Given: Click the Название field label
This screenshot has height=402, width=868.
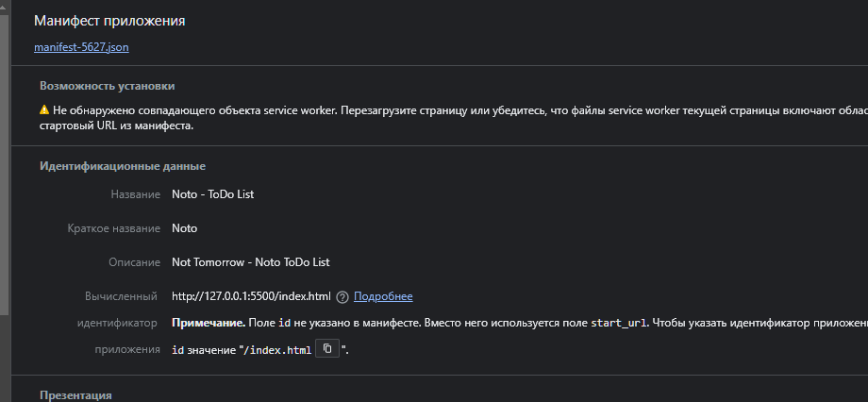Looking at the screenshot, I should [136, 194].
